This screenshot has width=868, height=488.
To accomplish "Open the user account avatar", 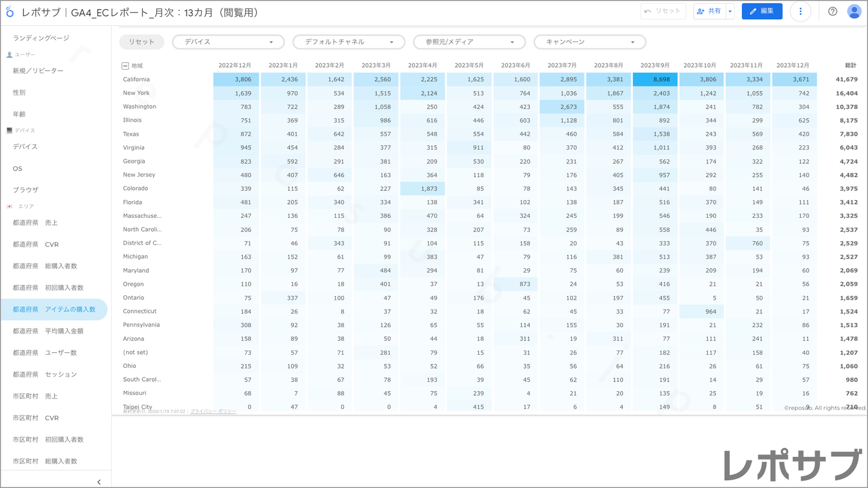I will pos(854,11).
